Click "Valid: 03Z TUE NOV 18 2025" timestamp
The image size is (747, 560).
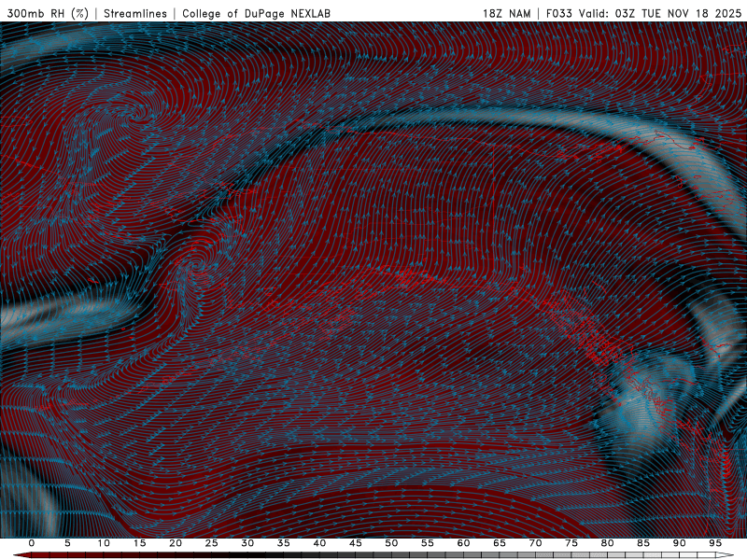click(660, 13)
